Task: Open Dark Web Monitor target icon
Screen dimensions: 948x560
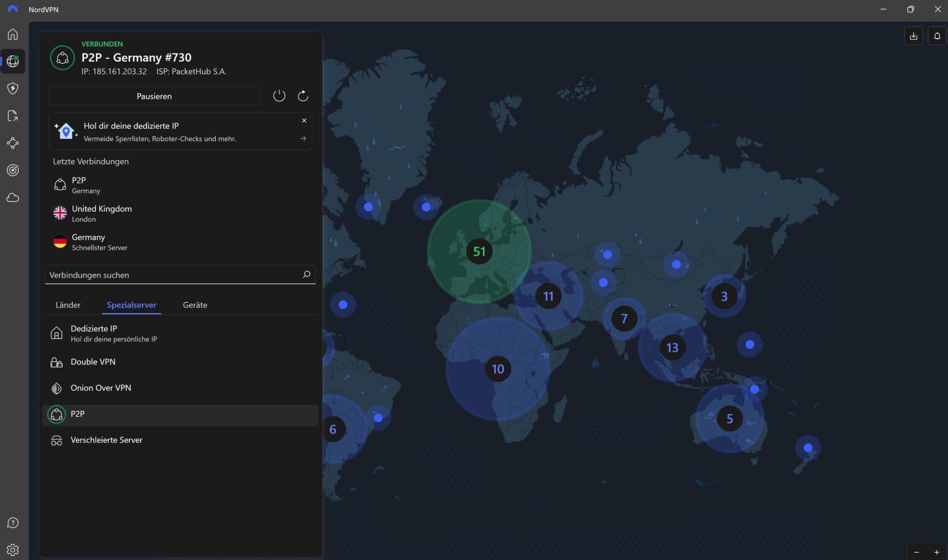Action: click(13, 170)
